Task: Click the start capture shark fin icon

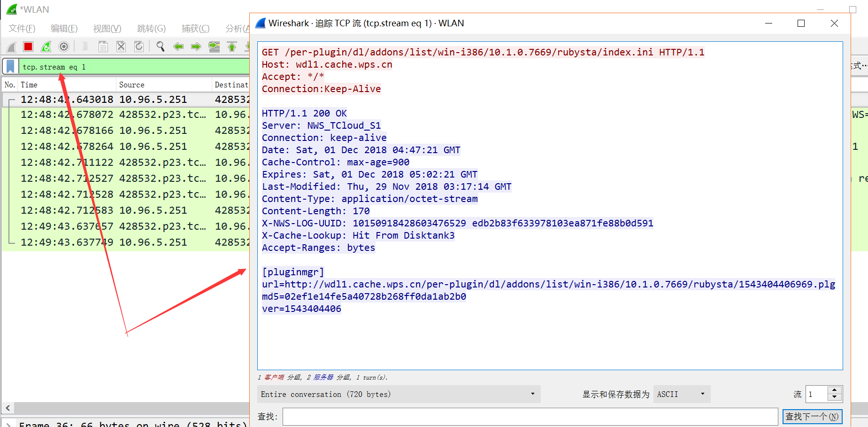Action: (x=11, y=47)
